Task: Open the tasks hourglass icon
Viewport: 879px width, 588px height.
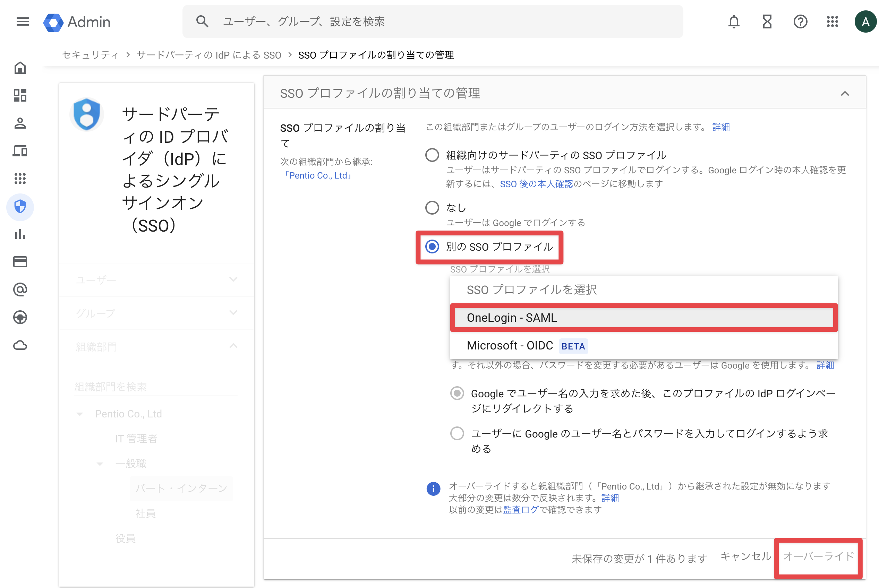Action: (x=767, y=22)
